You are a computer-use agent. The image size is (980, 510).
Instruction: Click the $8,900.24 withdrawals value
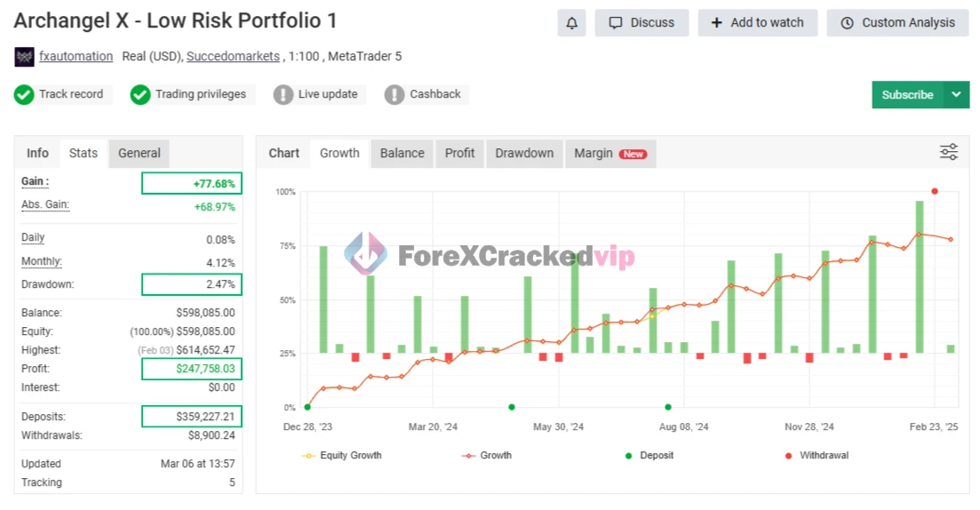point(211,435)
